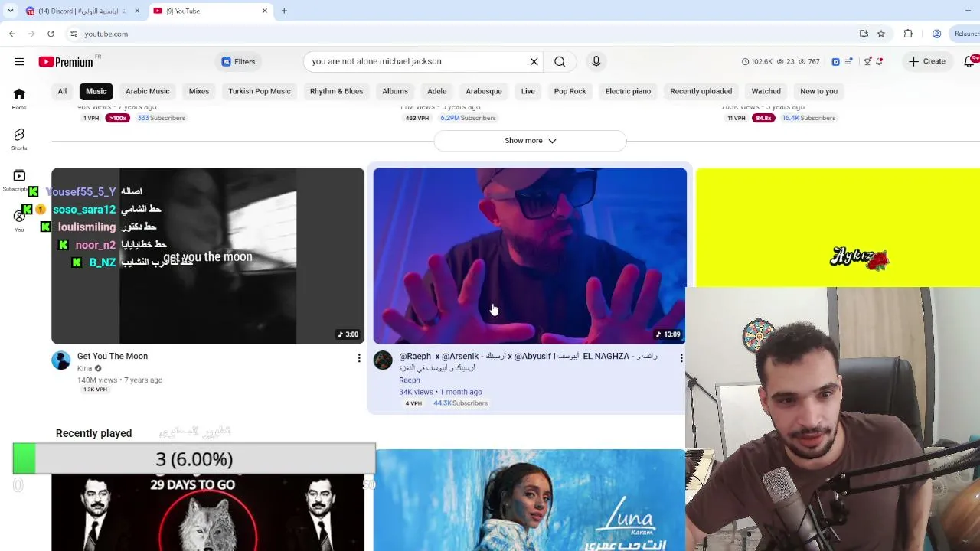Open Raeph channel avatar

tap(383, 360)
